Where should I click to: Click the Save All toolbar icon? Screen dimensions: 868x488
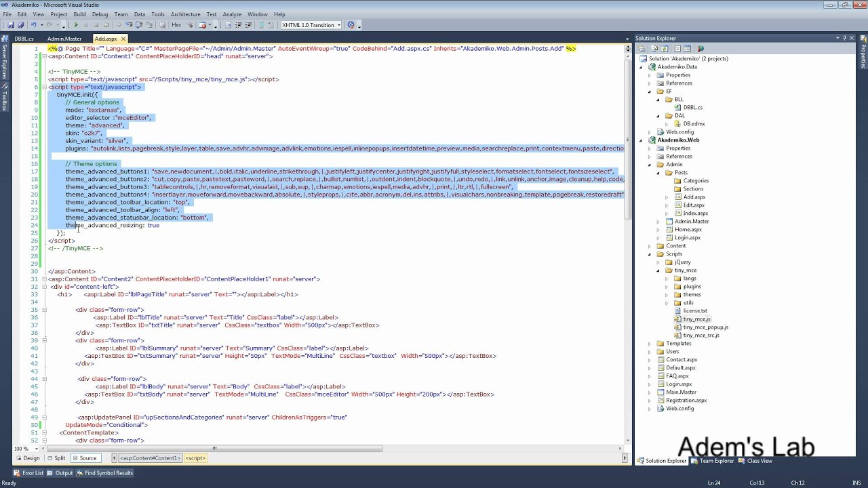coord(21,25)
